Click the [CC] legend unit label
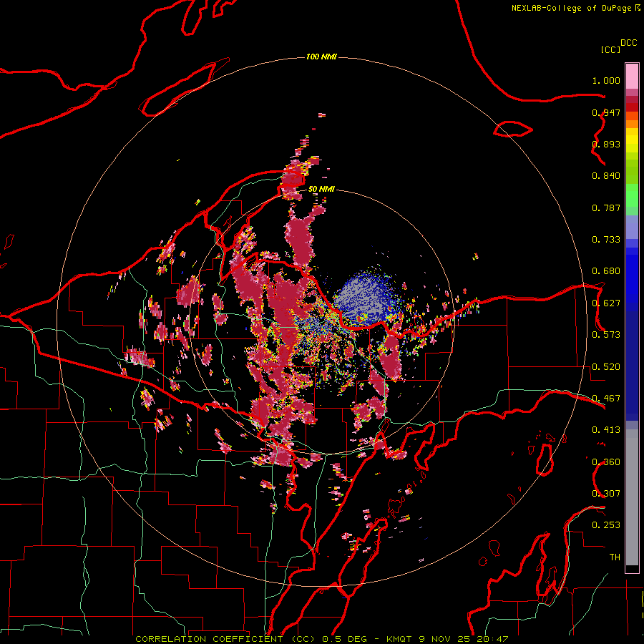 610,49
